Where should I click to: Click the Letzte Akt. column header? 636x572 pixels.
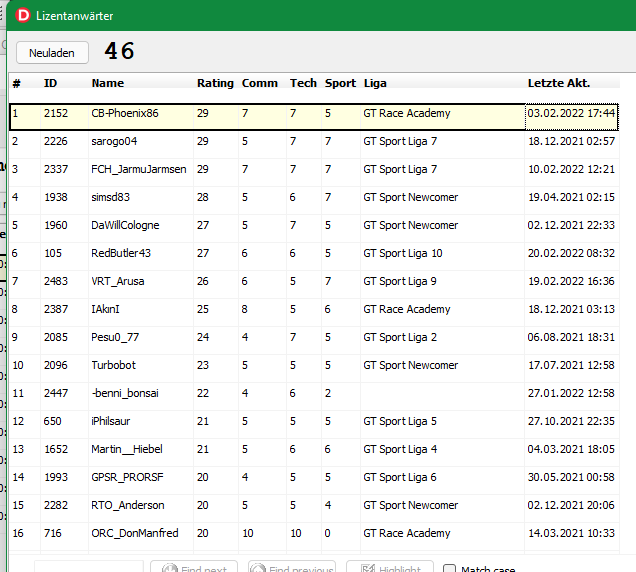coord(558,83)
